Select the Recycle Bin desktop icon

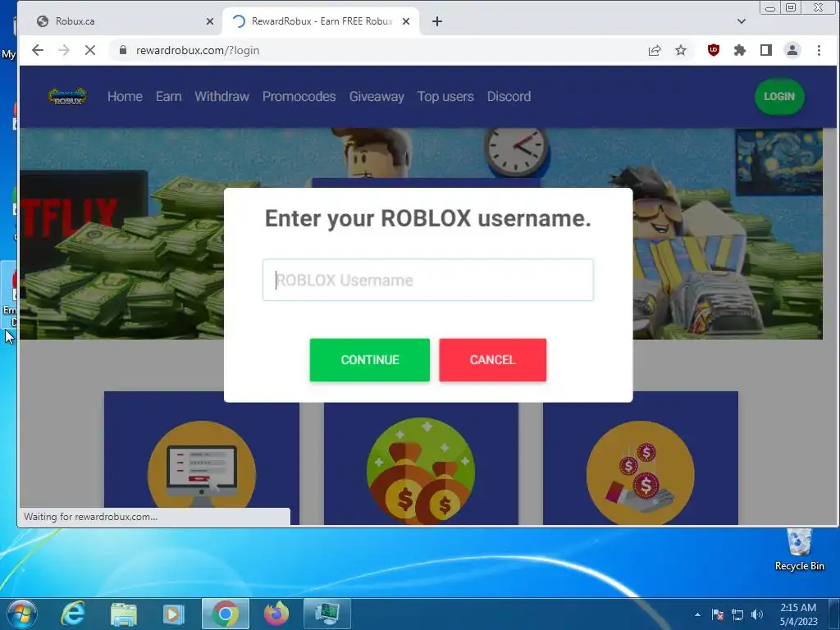pyautogui.click(x=799, y=550)
